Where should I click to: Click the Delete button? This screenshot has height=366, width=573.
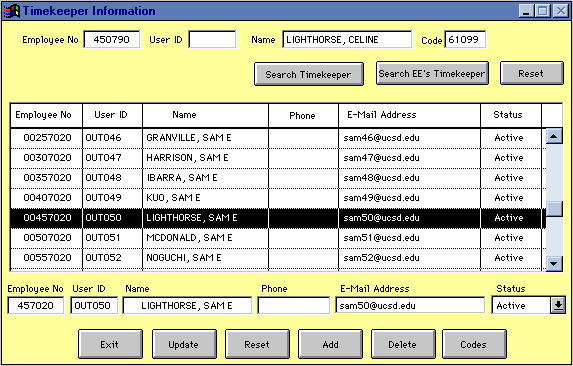click(403, 344)
